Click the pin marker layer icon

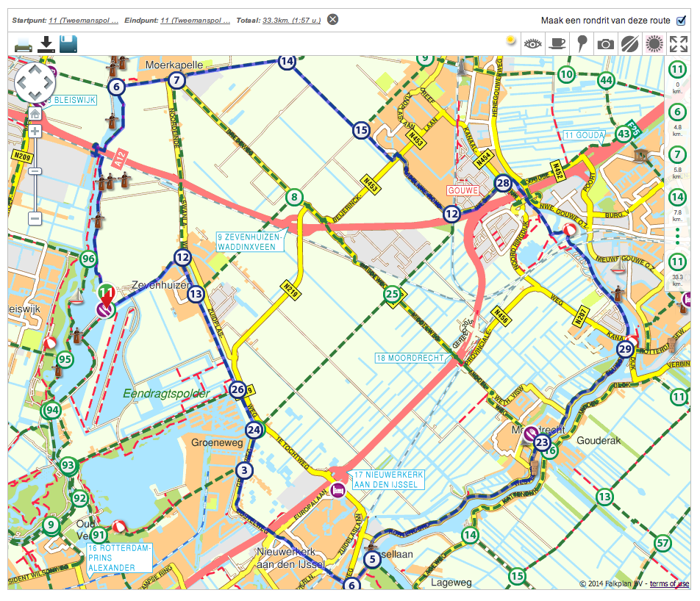click(582, 43)
